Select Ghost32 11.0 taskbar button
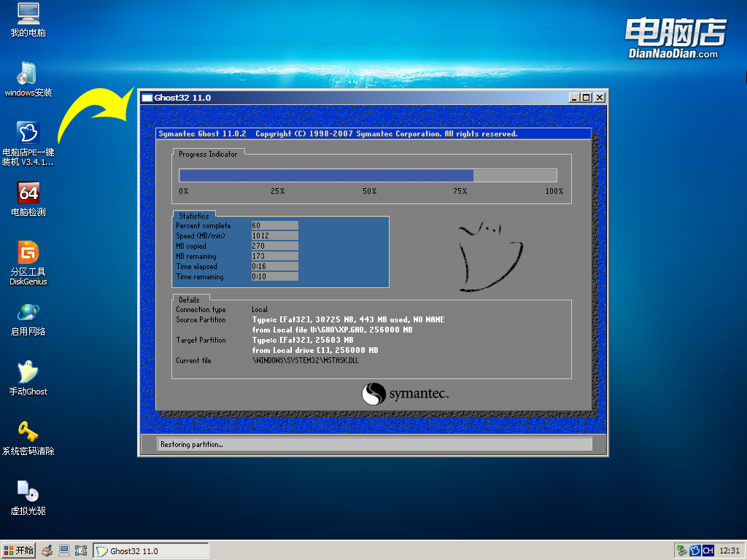747x560 pixels. click(150, 551)
